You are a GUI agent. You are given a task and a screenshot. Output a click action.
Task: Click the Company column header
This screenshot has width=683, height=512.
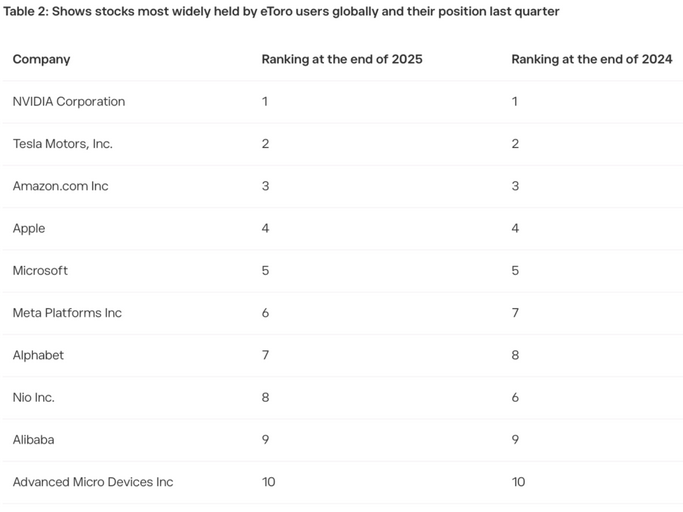tap(42, 60)
